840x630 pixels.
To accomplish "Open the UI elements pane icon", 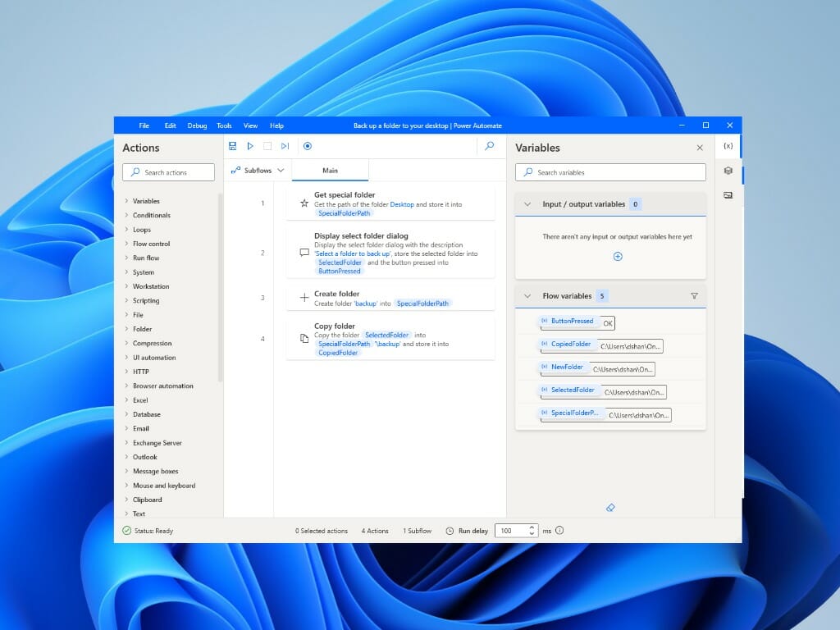I will (728, 171).
